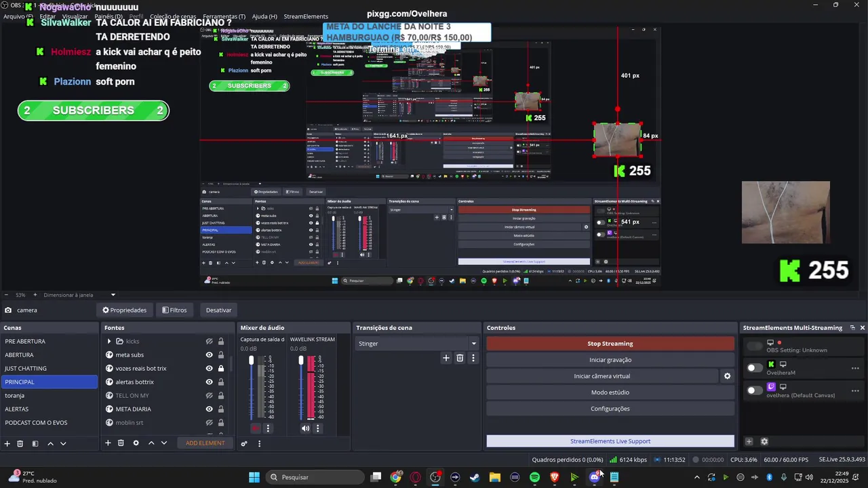The image size is (868, 488).
Task: Remove the Stinger transition with trash icon
Action: tap(460, 358)
